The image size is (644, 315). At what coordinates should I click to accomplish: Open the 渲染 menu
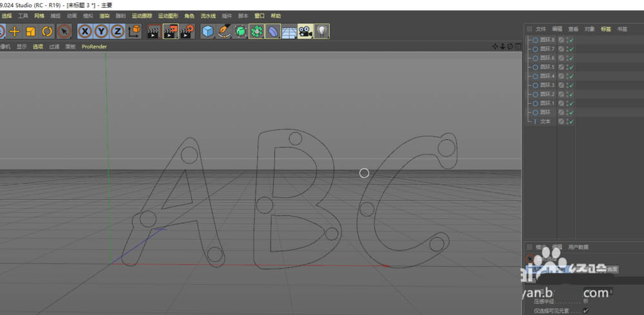click(104, 15)
